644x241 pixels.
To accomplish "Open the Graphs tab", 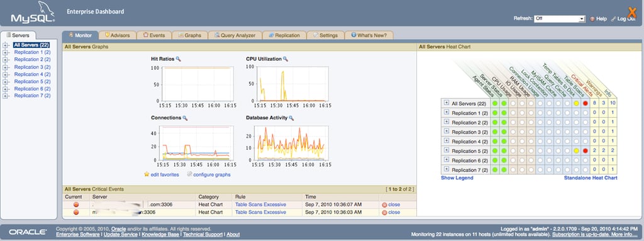I will [x=189, y=35].
